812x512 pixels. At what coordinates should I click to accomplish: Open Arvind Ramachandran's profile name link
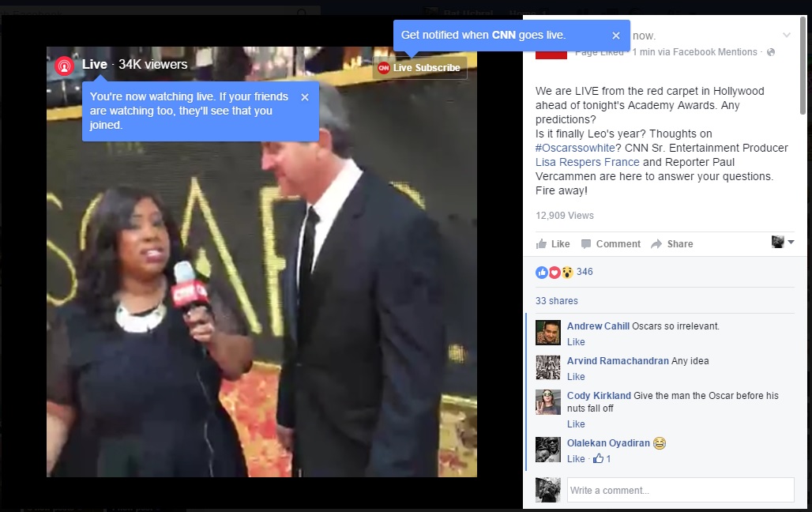coord(618,360)
